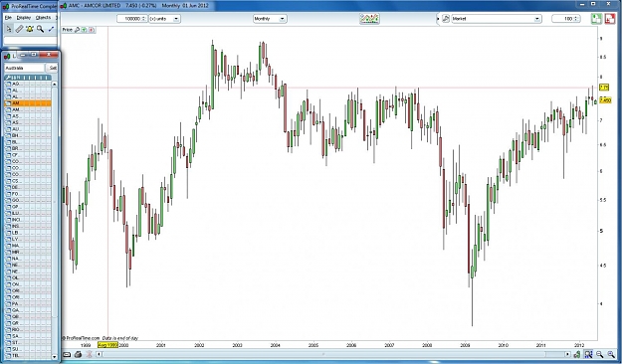Click the green add indicator icon beside Price
Screen dimensions: 622x364
click(85, 30)
